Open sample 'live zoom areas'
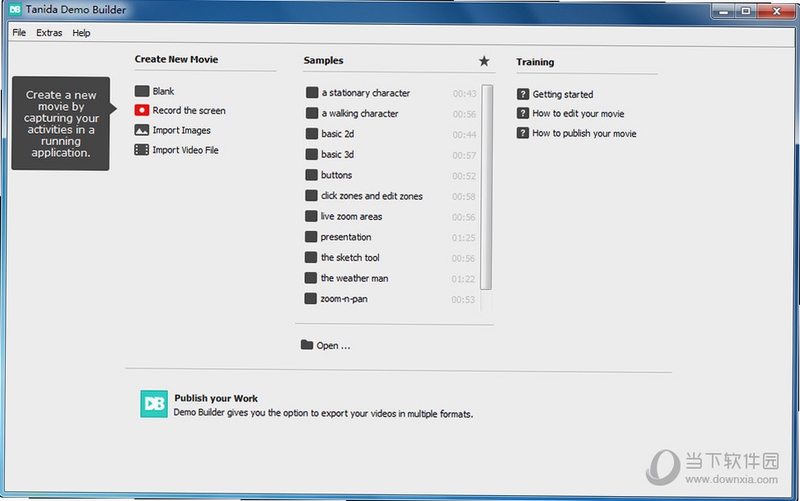This screenshot has width=800, height=501. [351, 217]
